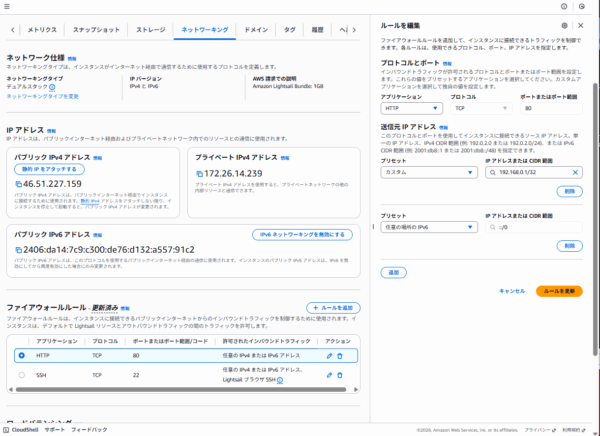Switch to the スナップショット tab
600x436 pixels.
(x=96, y=29)
